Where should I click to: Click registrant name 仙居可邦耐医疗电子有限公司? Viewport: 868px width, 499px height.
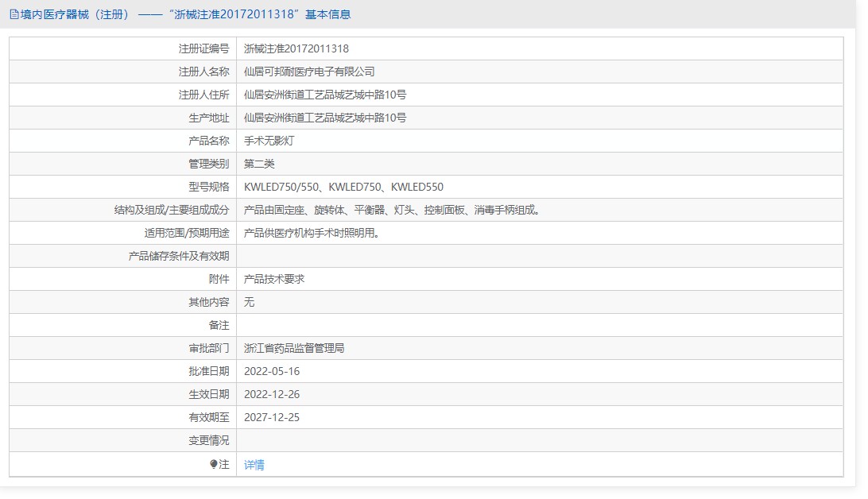pyautogui.click(x=309, y=72)
